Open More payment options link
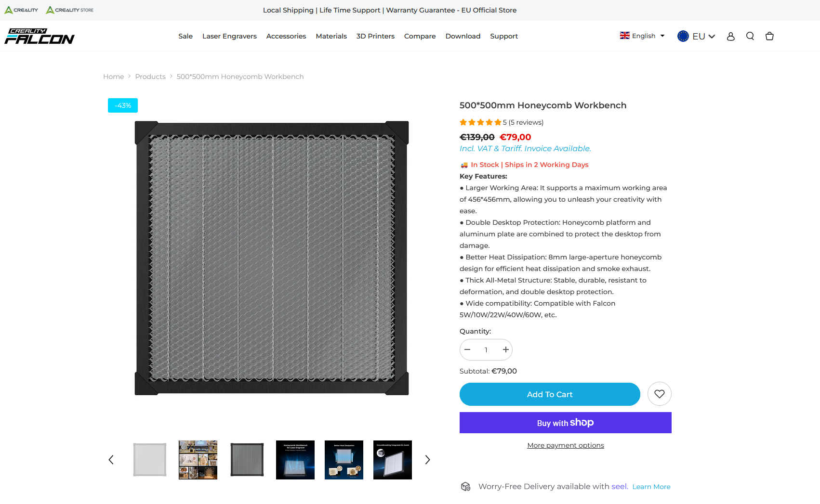The width and height of the screenshot is (820, 504). (x=566, y=445)
